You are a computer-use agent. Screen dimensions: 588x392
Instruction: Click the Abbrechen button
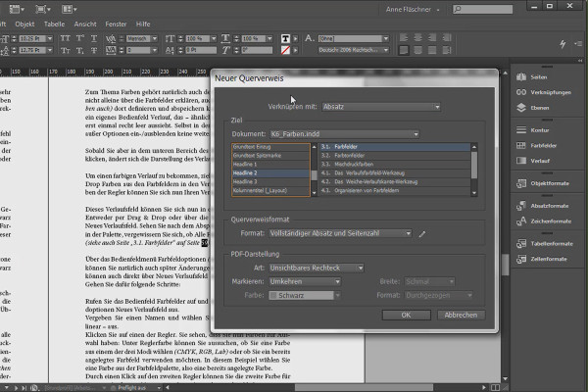461,316
